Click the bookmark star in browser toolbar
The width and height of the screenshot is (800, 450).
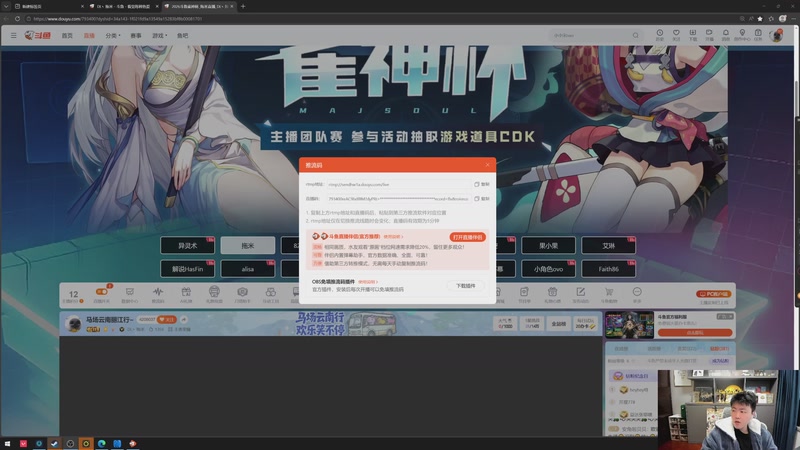pos(760,19)
